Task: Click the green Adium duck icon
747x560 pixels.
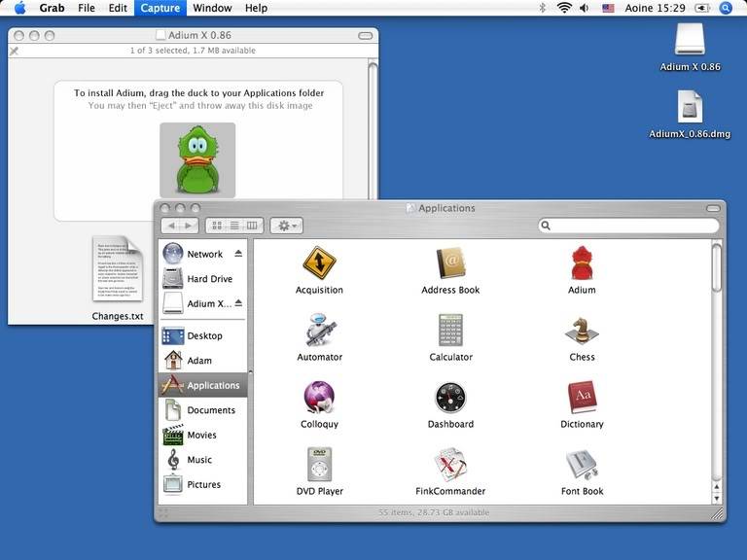Action: (x=196, y=160)
